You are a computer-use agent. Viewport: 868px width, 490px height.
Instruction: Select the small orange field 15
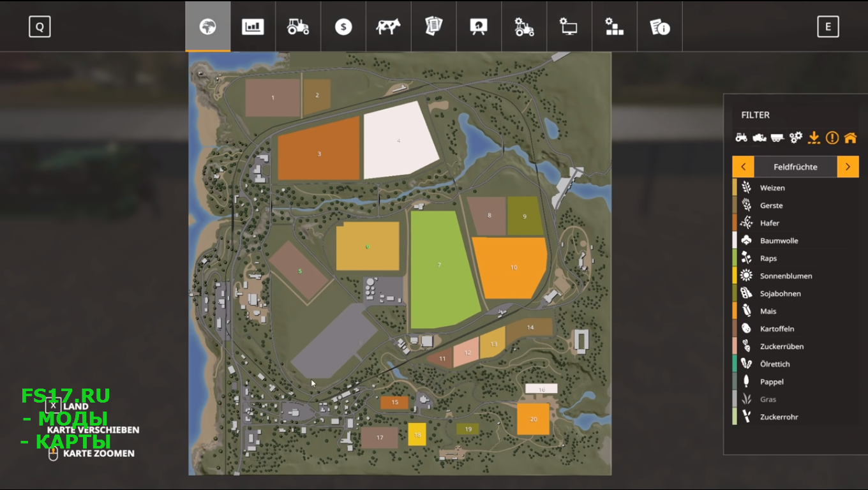pyautogui.click(x=394, y=403)
